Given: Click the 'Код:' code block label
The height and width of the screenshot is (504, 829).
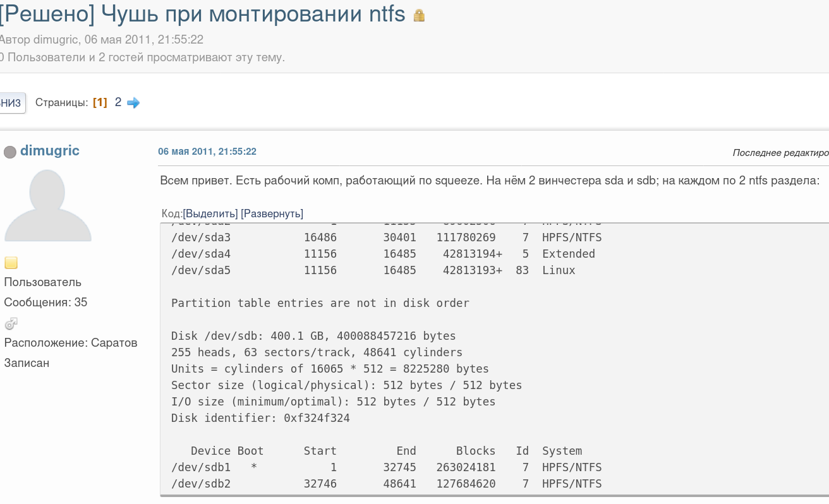Looking at the screenshot, I should click(172, 213).
